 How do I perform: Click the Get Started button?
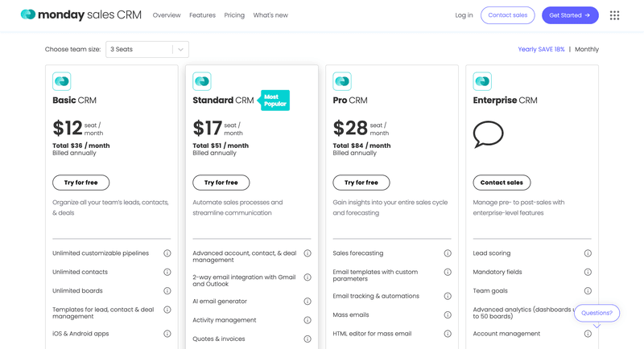(x=570, y=15)
